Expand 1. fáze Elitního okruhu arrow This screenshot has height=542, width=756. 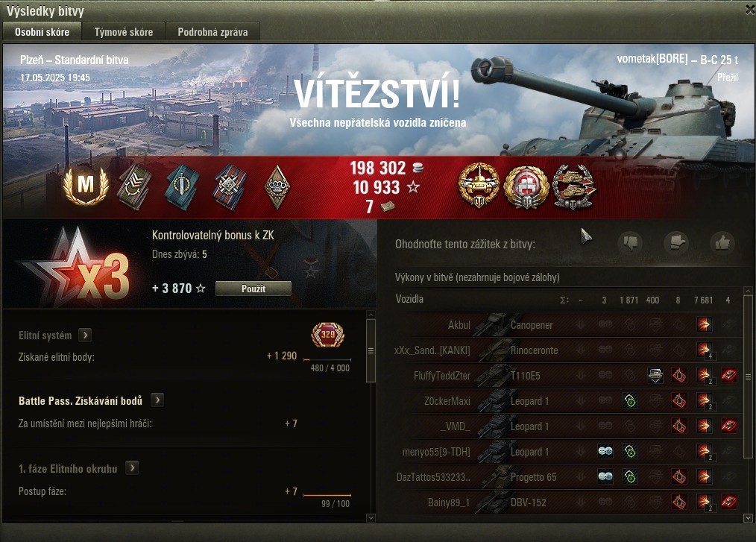click(132, 467)
